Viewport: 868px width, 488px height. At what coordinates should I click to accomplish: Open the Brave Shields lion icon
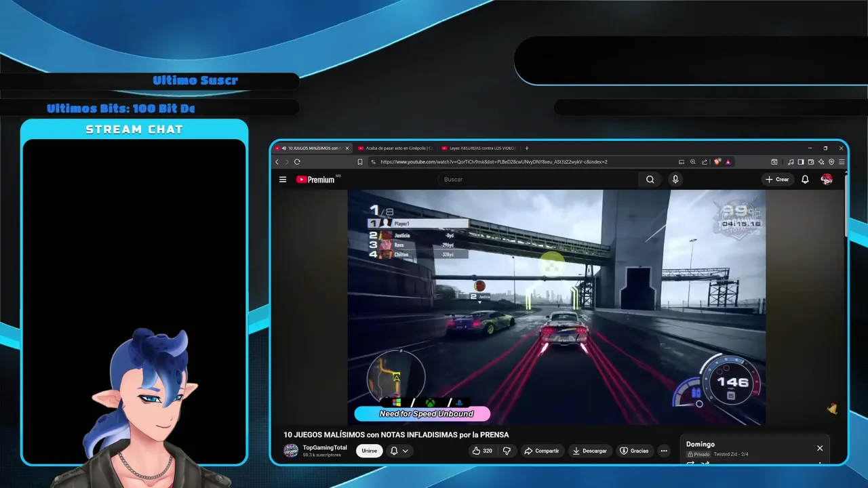click(717, 161)
